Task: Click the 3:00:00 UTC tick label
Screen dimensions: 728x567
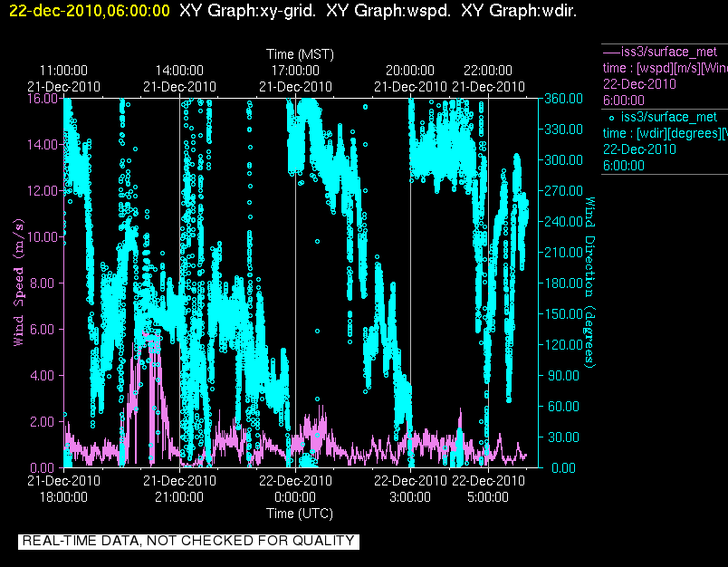Action: tap(410, 497)
